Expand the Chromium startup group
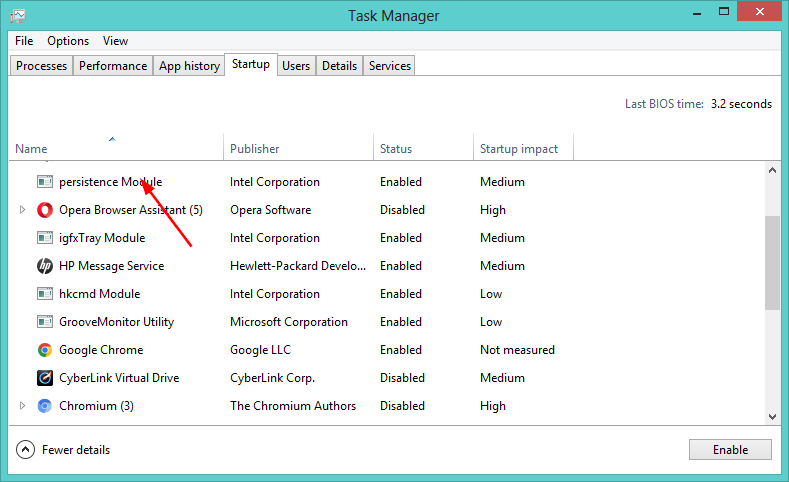789x482 pixels. pos(23,406)
